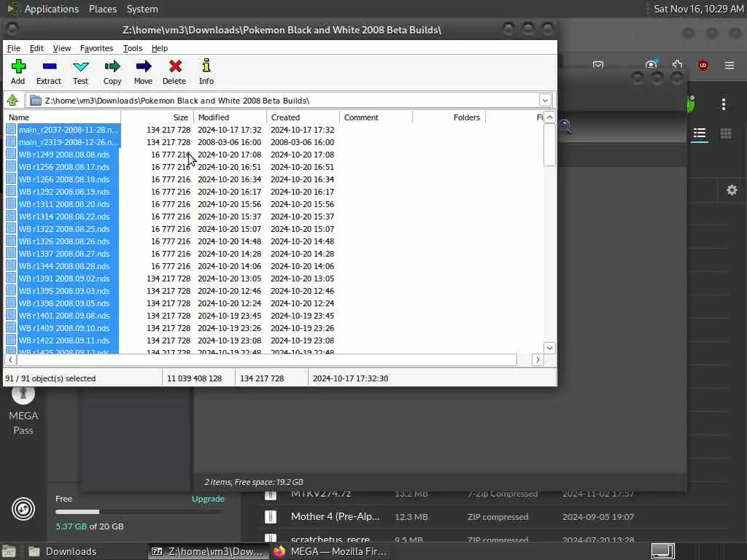Select file WB r1314 2008.08.22.nds
This screenshot has height=560, width=747.
point(64,216)
